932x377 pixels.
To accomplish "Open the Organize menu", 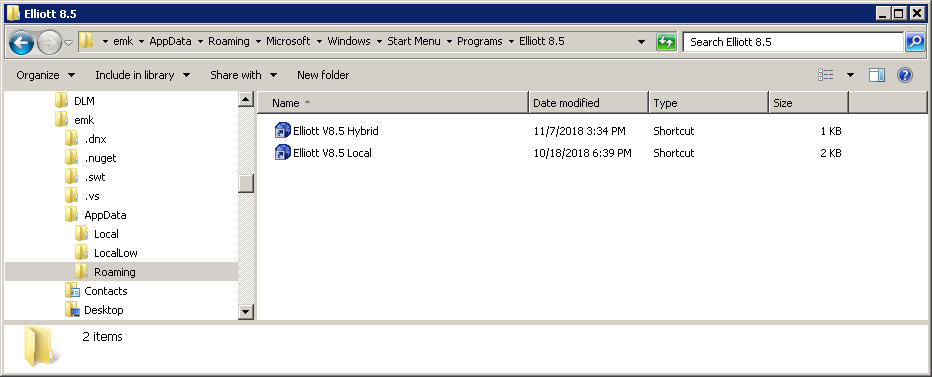I will pos(46,75).
